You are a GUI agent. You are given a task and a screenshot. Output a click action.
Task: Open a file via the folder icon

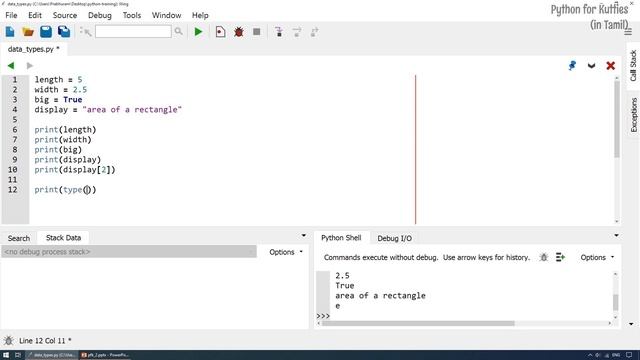click(x=28, y=32)
